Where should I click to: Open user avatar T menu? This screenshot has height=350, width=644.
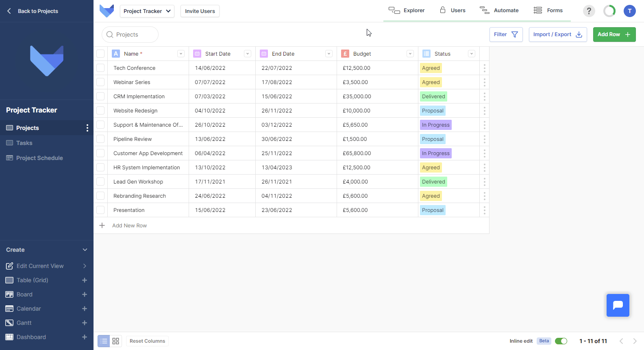629,11
